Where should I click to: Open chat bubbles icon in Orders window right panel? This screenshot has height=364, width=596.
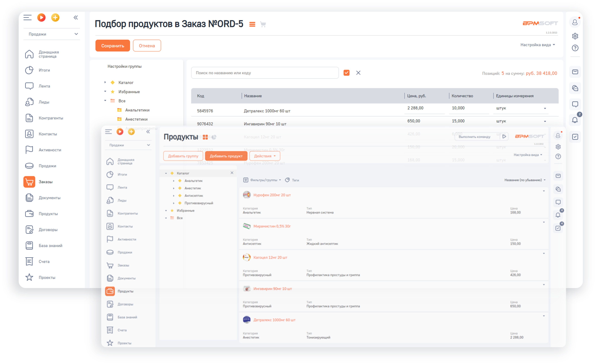click(575, 88)
